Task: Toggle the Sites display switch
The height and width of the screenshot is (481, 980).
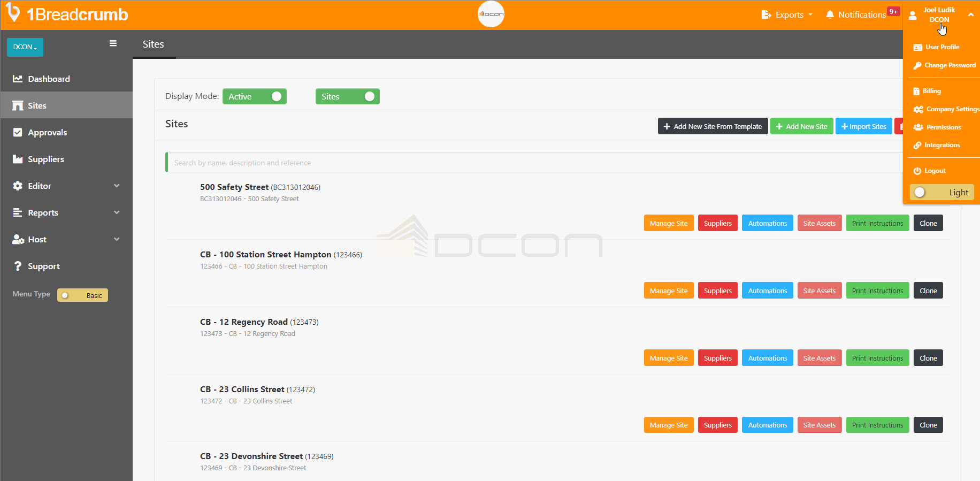Action: pyautogui.click(x=348, y=96)
